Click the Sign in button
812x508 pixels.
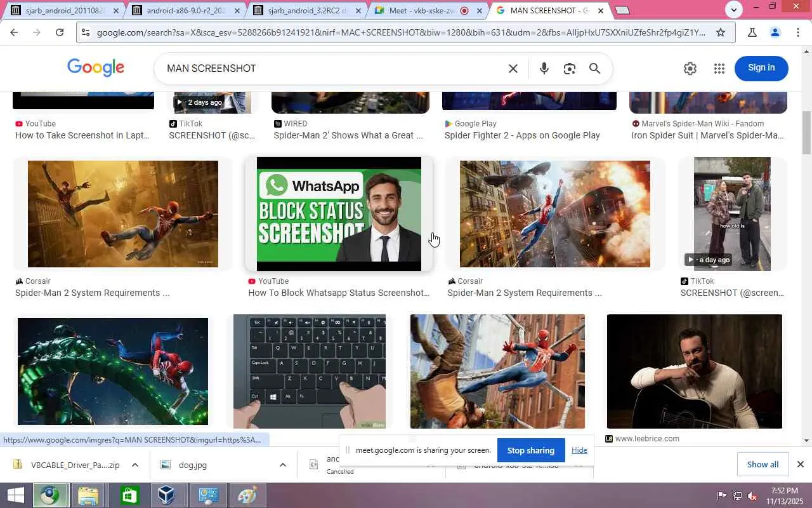[x=761, y=68]
